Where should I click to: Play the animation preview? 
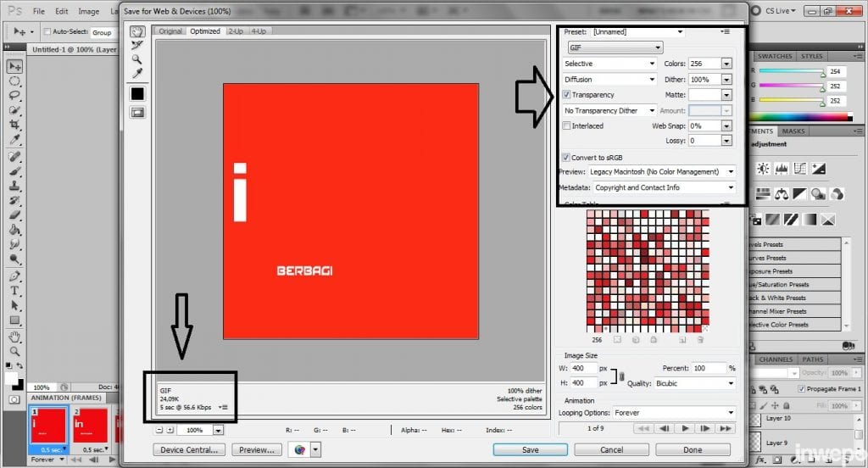click(x=684, y=428)
